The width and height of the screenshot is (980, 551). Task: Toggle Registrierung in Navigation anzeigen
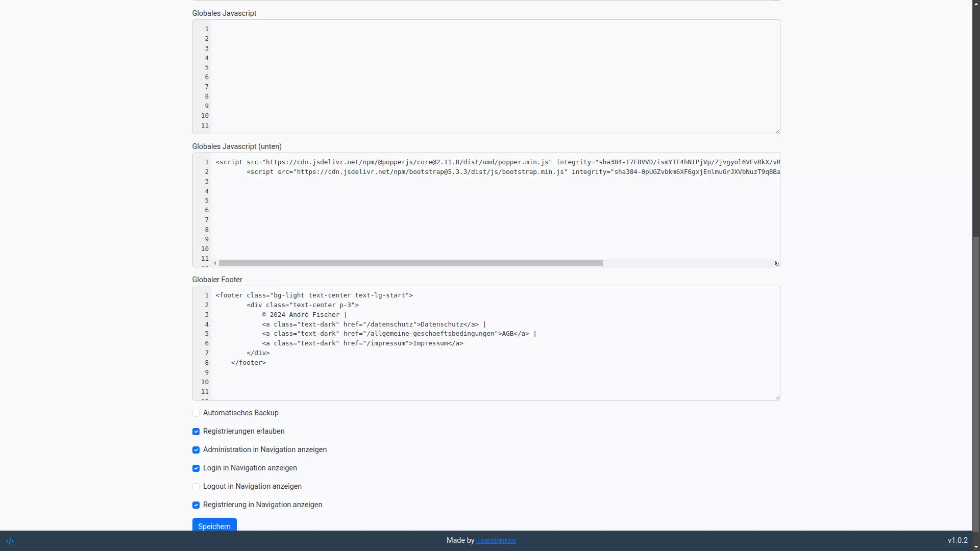click(x=196, y=505)
